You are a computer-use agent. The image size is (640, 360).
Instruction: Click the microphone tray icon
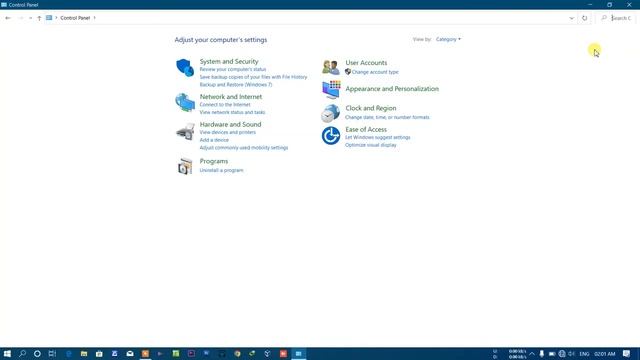(542, 353)
